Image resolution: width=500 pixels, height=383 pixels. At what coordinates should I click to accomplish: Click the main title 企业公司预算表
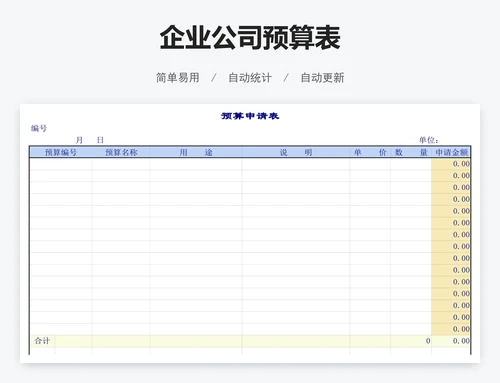coord(250,38)
